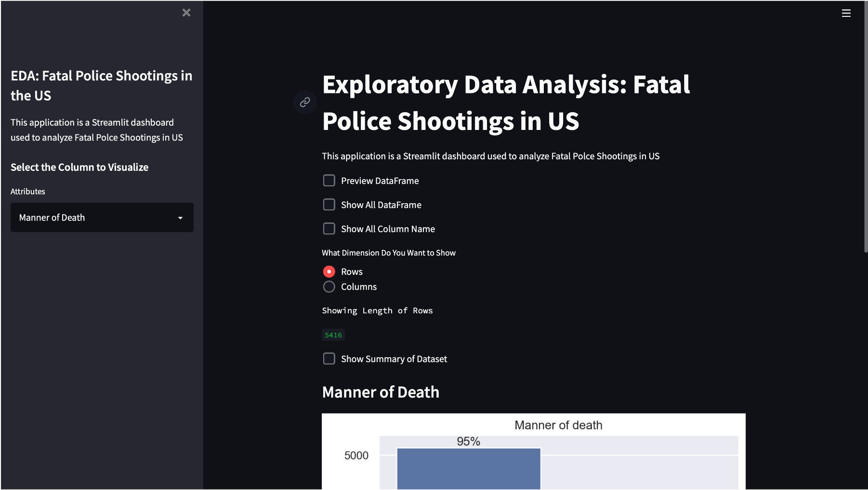Screen dimensions: 868x490
Task: Click the 95% label above the bar
Action: 468,441
